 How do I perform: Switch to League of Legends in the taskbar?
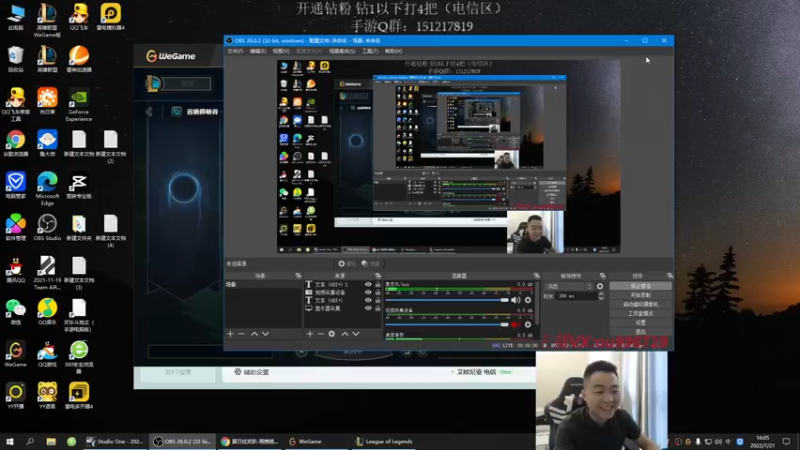[384, 441]
